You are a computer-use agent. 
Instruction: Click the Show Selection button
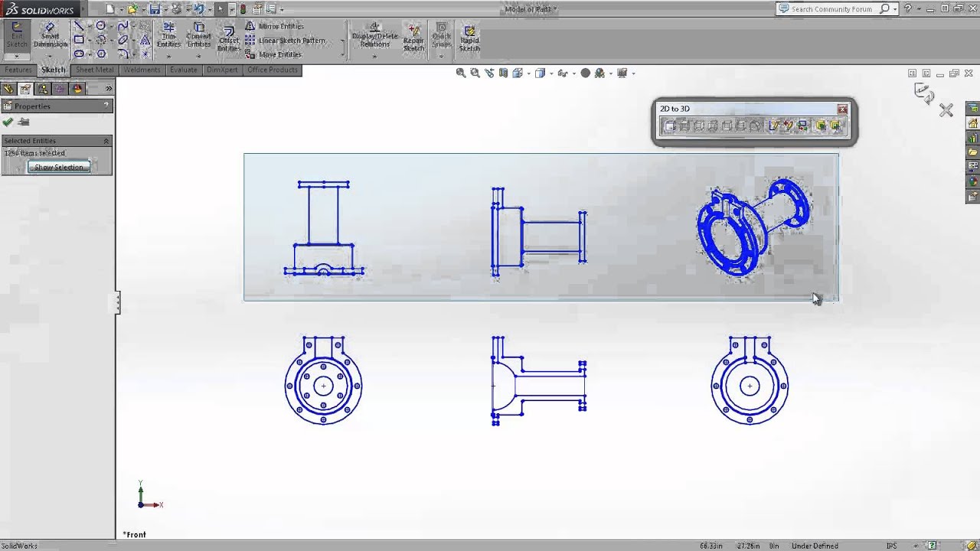(x=59, y=167)
